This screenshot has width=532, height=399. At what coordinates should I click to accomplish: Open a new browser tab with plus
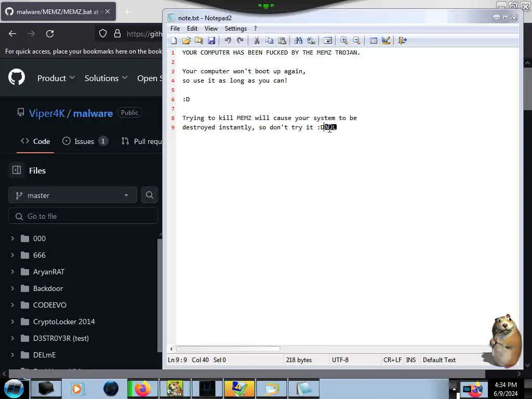127,12
